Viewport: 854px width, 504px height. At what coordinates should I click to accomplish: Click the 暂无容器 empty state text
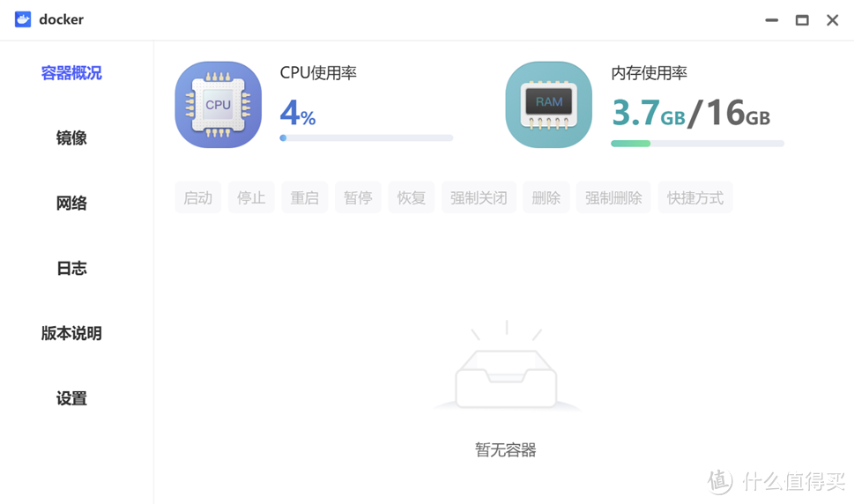point(506,450)
